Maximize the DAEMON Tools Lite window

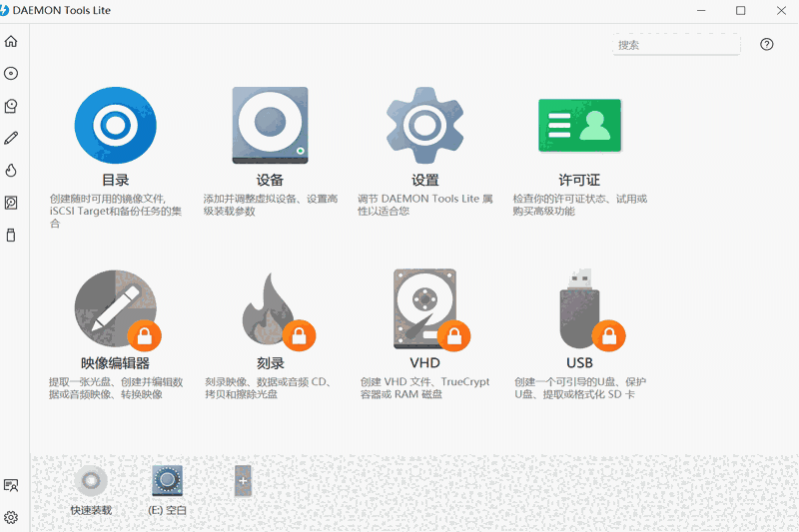(x=740, y=11)
